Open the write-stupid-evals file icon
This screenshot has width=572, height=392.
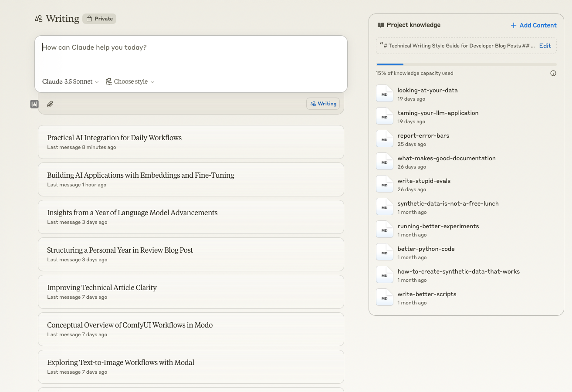coord(384,184)
